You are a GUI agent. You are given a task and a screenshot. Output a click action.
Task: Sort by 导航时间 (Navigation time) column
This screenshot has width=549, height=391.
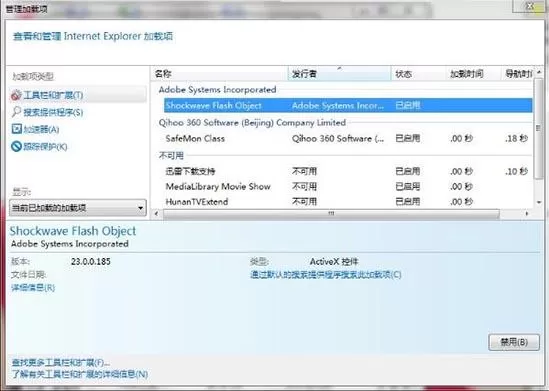pos(517,74)
